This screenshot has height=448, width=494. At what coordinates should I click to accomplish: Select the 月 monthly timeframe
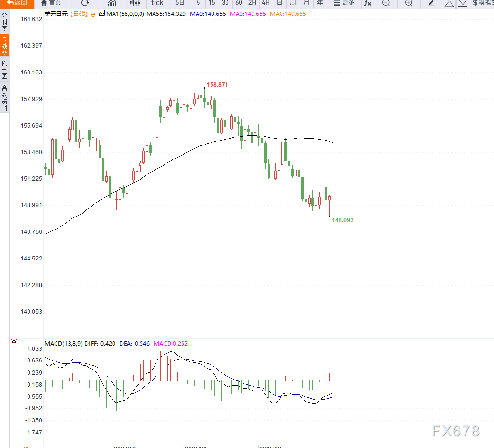306,3
